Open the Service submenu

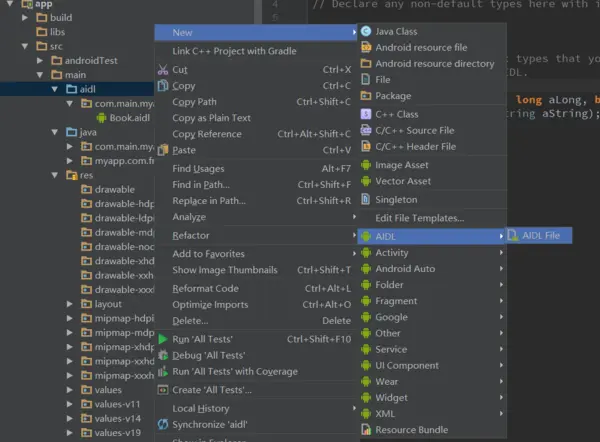432,349
